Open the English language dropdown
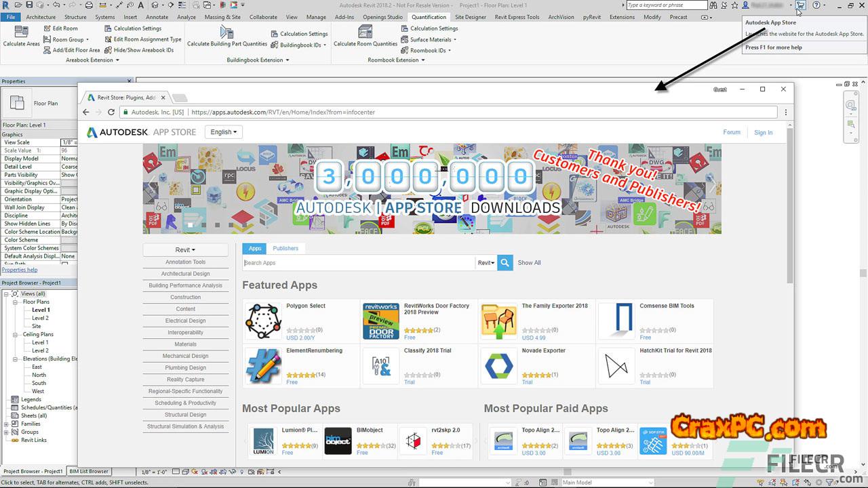This screenshot has height=488, width=868. tap(224, 132)
